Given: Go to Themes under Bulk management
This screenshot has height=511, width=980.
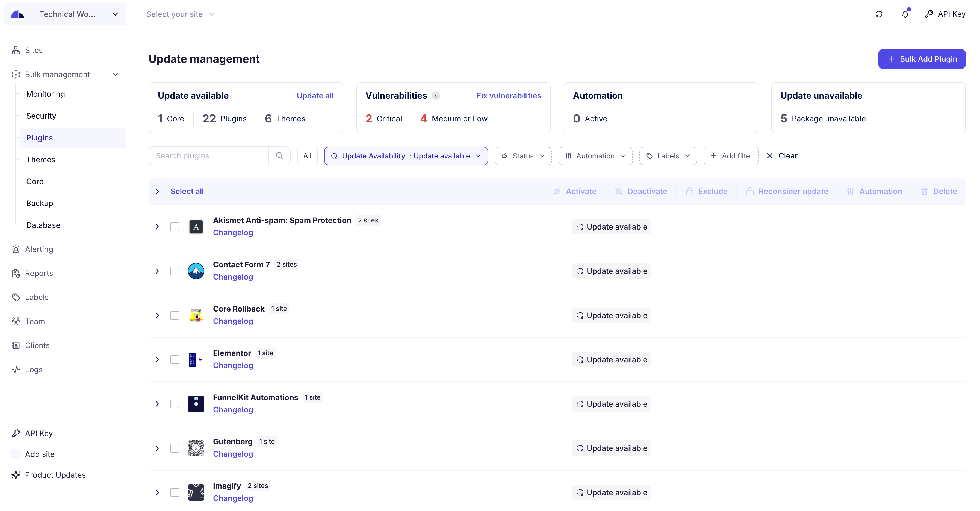Looking at the screenshot, I should [41, 159].
